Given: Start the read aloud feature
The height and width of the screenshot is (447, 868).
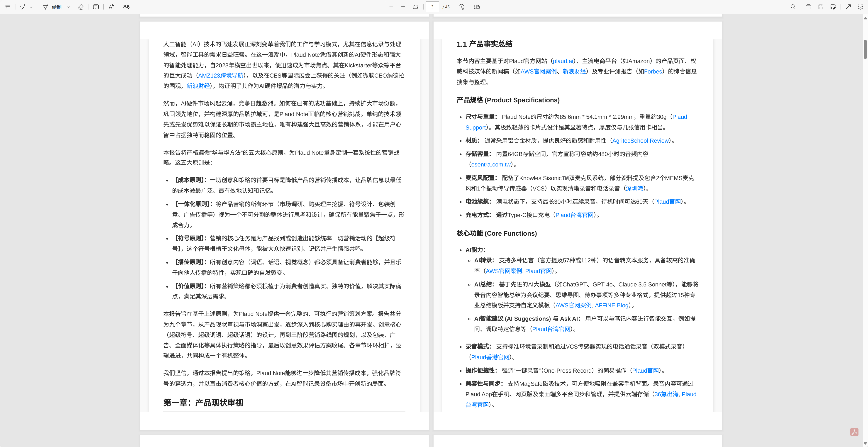Looking at the screenshot, I should (111, 7).
